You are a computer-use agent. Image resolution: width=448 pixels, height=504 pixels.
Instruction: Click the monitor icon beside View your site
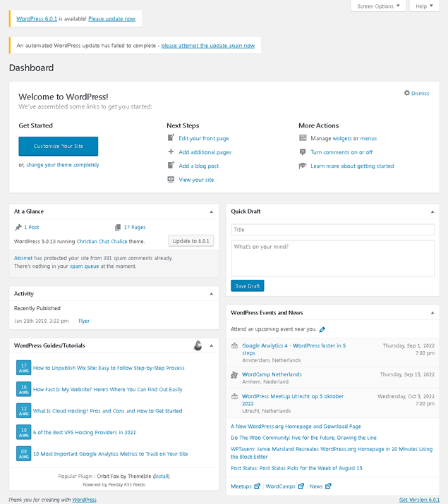(171, 179)
